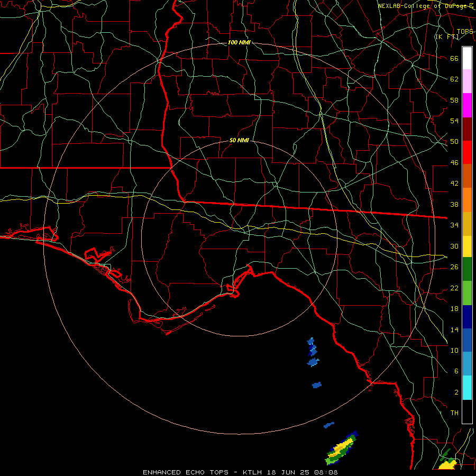Pick the dark orange legend swatch
Screen dimensions: 476x476
click(467, 176)
